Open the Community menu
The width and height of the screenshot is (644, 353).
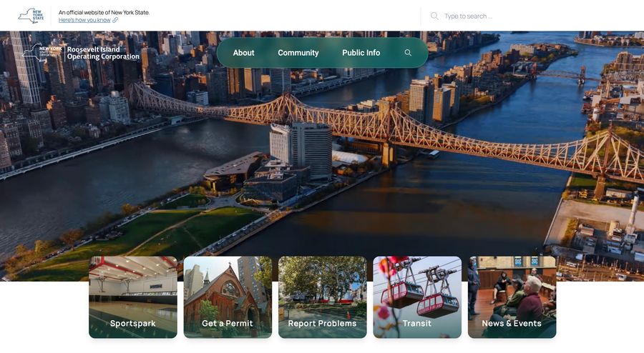click(298, 53)
